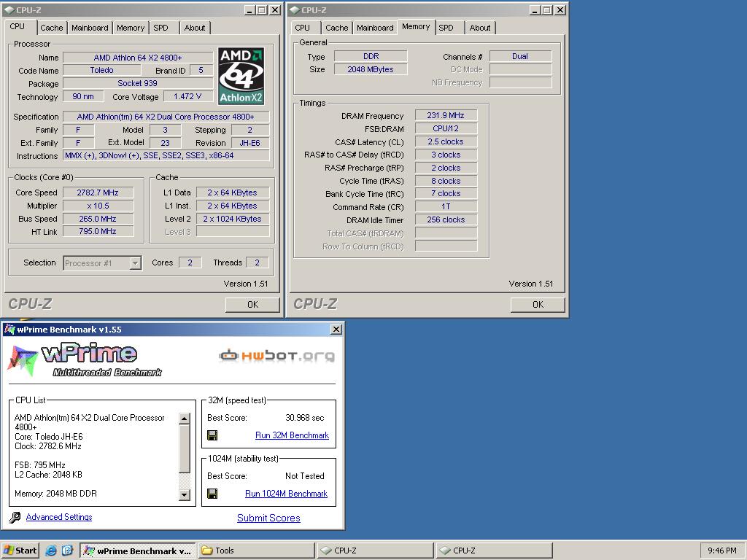The height and width of the screenshot is (560, 747).
Task: Select Memory tab in left CPU-Z window
Action: (130, 28)
